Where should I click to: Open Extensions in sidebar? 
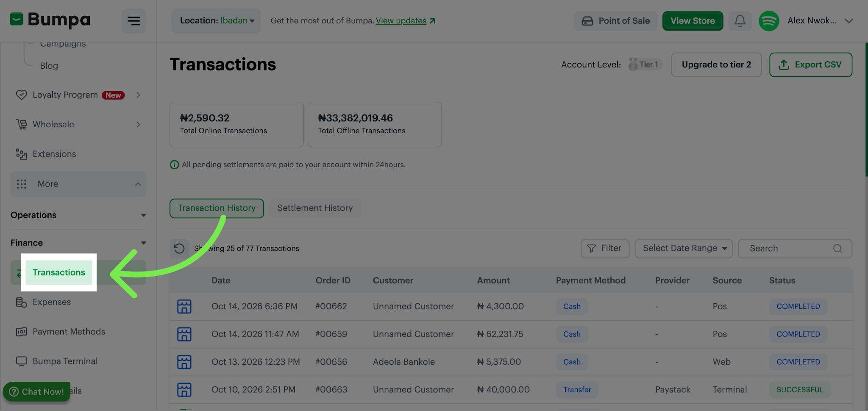tap(78, 154)
